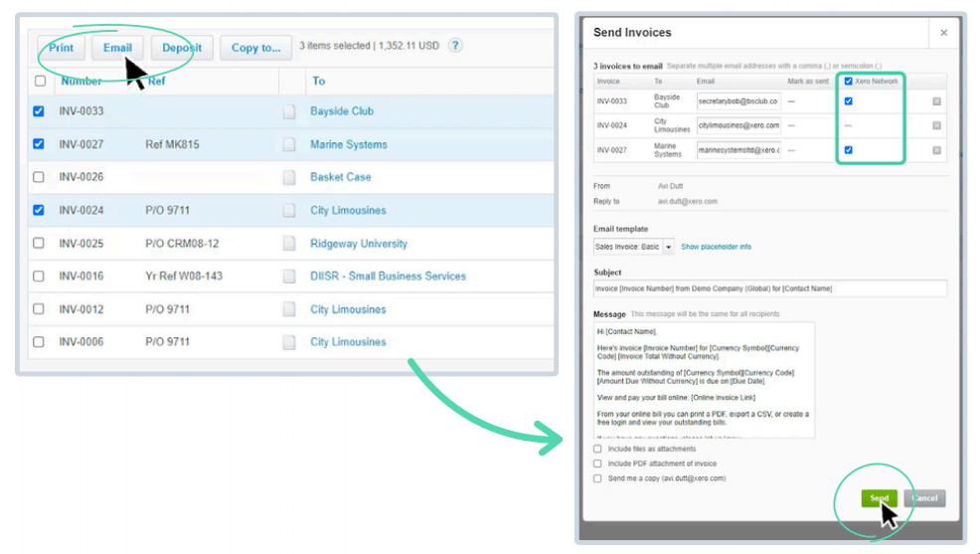Open the Marine Systems contact link
This screenshot has width=980, height=554.
[349, 144]
